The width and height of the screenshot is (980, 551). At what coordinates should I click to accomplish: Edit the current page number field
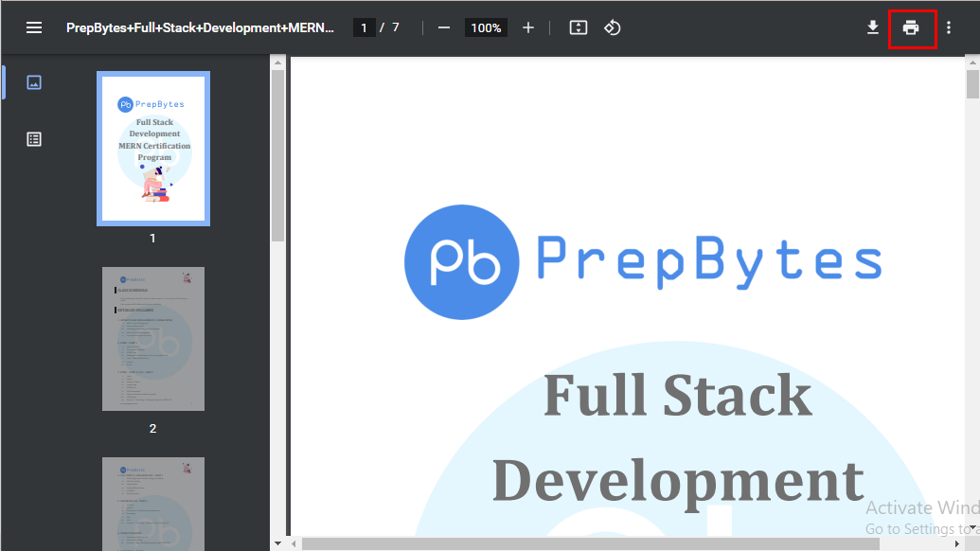[364, 27]
